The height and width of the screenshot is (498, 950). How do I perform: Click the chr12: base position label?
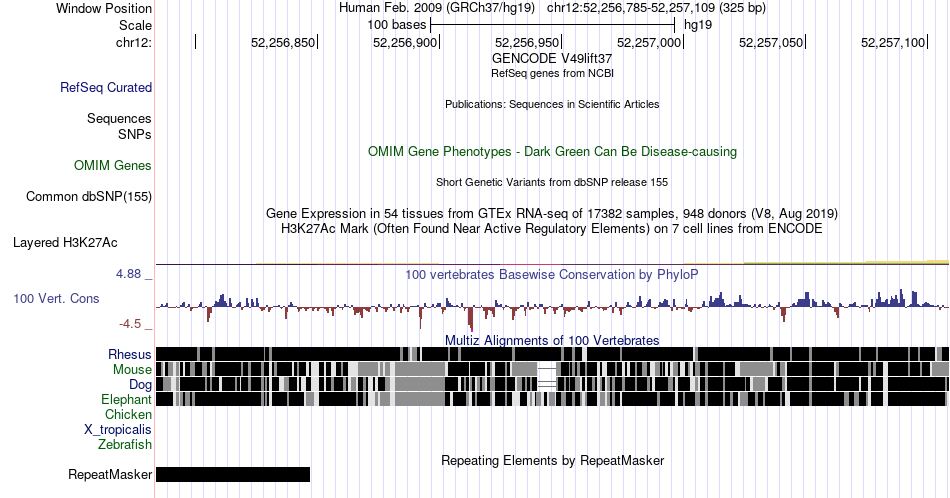(133, 42)
